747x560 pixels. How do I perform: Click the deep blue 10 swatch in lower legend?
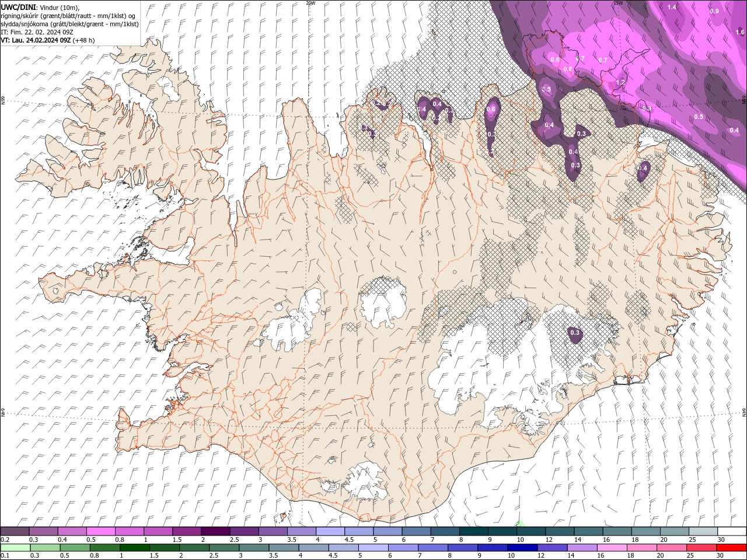(x=522, y=548)
